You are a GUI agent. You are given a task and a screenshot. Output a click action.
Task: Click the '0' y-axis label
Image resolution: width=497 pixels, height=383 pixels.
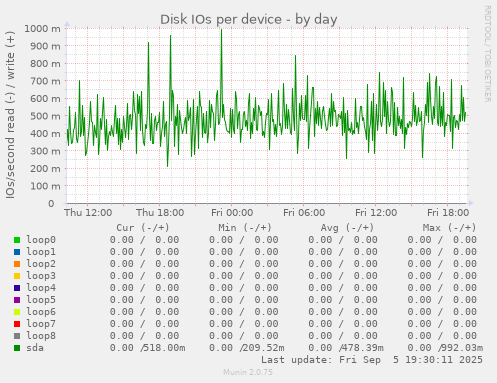51,203
